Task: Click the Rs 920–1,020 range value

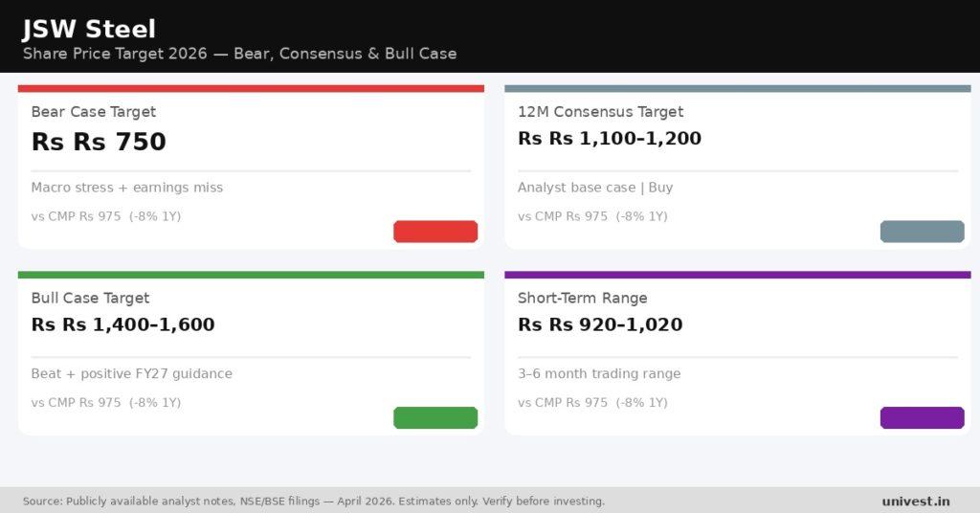Action: [x=600, y=324]
